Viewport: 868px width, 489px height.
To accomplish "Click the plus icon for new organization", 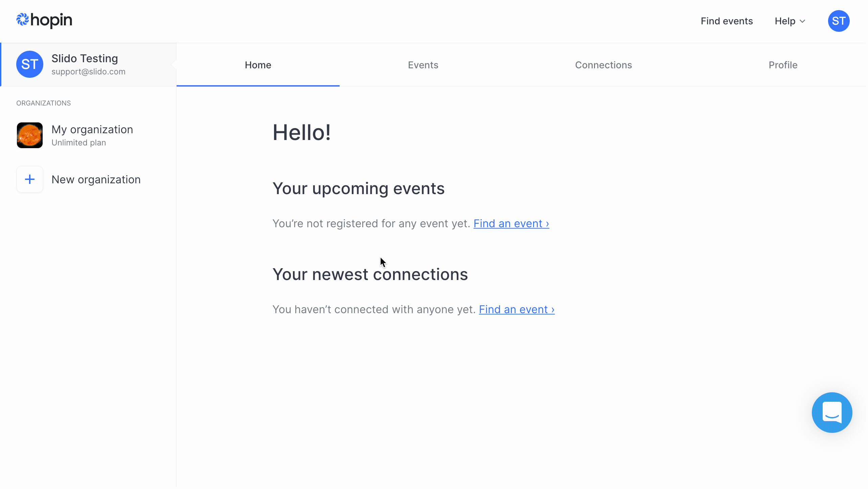I will (x=30, y=179).
